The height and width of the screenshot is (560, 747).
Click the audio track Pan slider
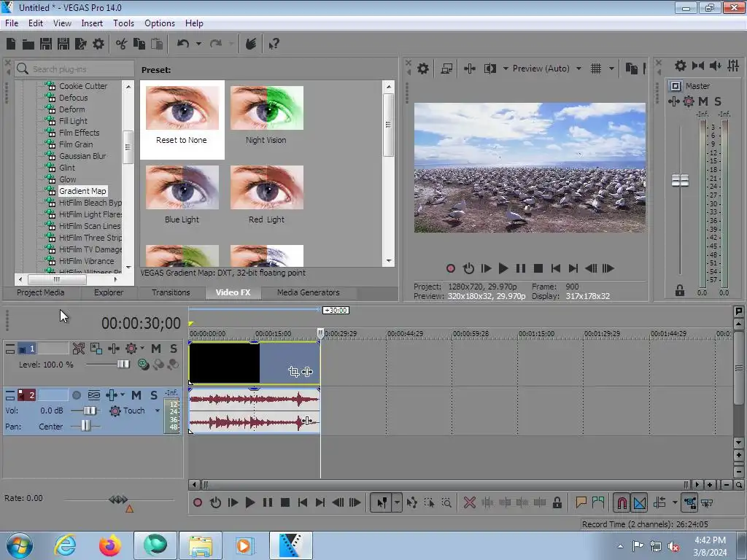tap(86, 426)
